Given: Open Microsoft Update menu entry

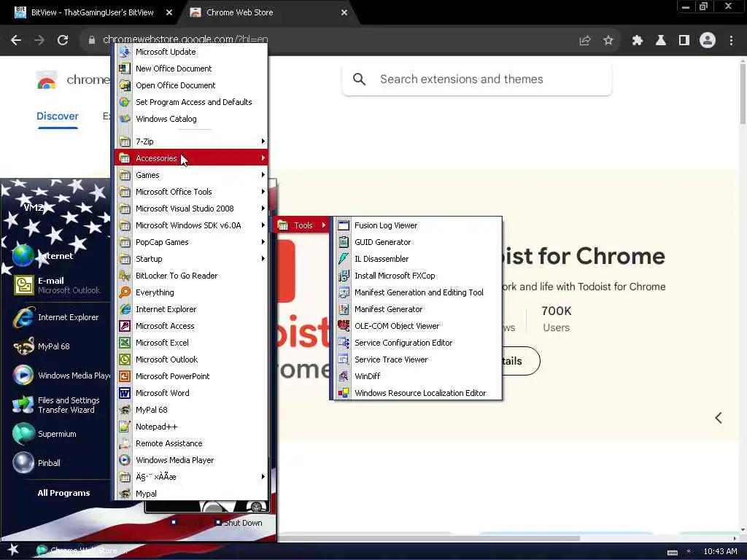Looking at the screenshot, I should (x=191, y=52).
